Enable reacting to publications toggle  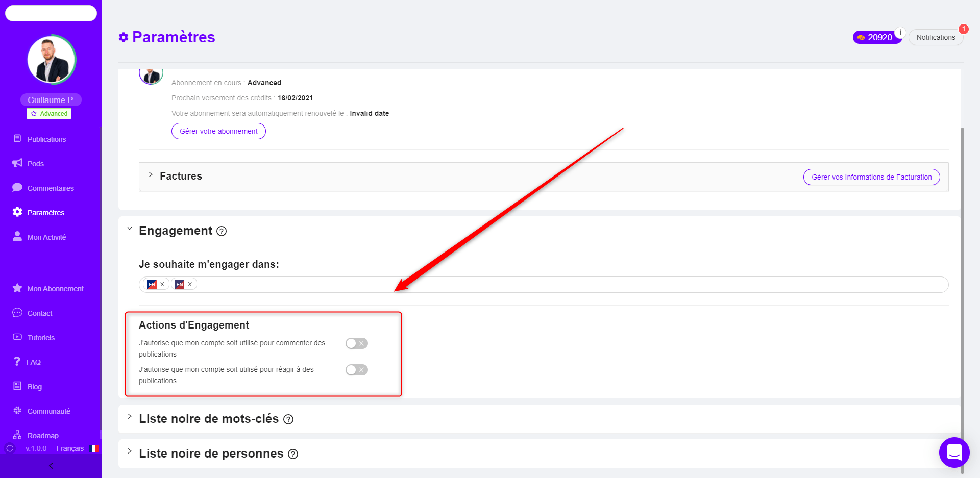[356, 370]
